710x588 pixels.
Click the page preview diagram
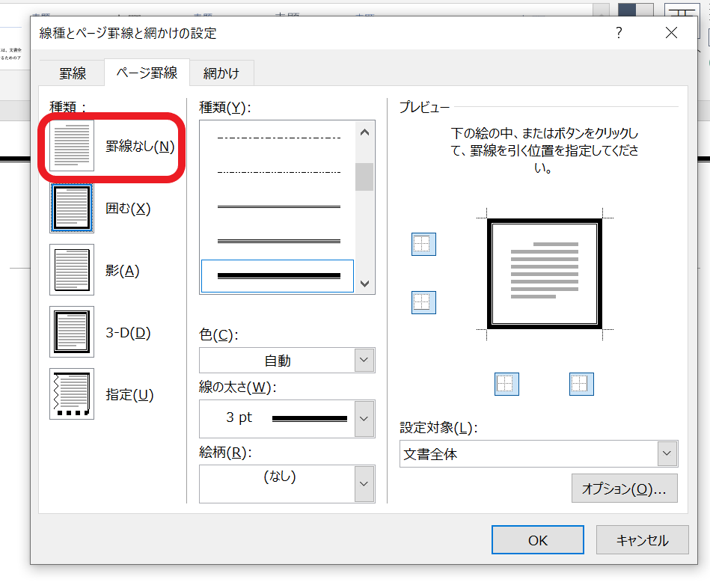(x=544, y=274)
